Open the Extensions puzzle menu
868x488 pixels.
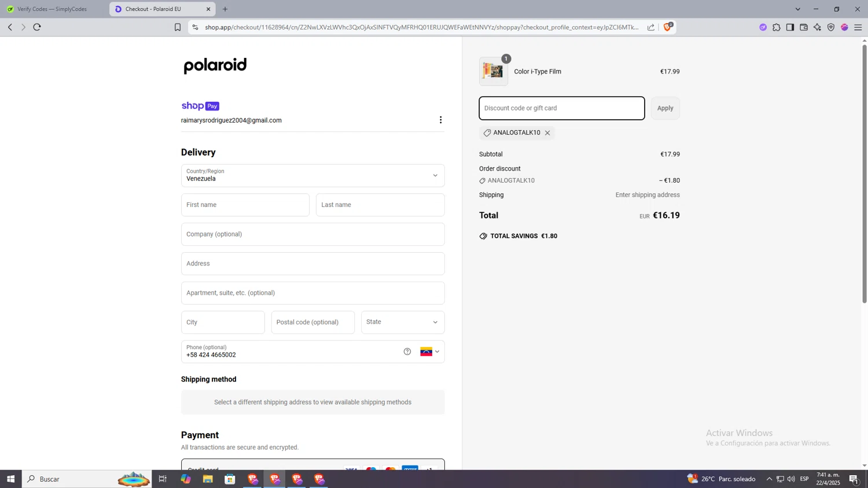coord(777,27)
